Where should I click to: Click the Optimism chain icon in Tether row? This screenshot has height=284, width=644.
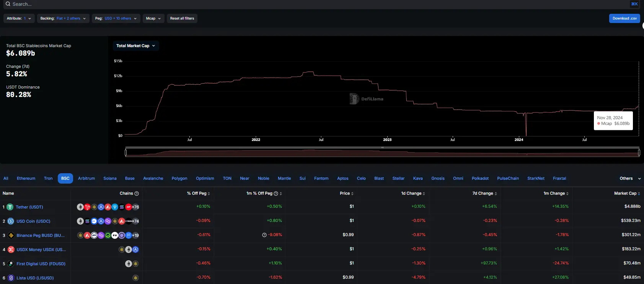point(129,207)
